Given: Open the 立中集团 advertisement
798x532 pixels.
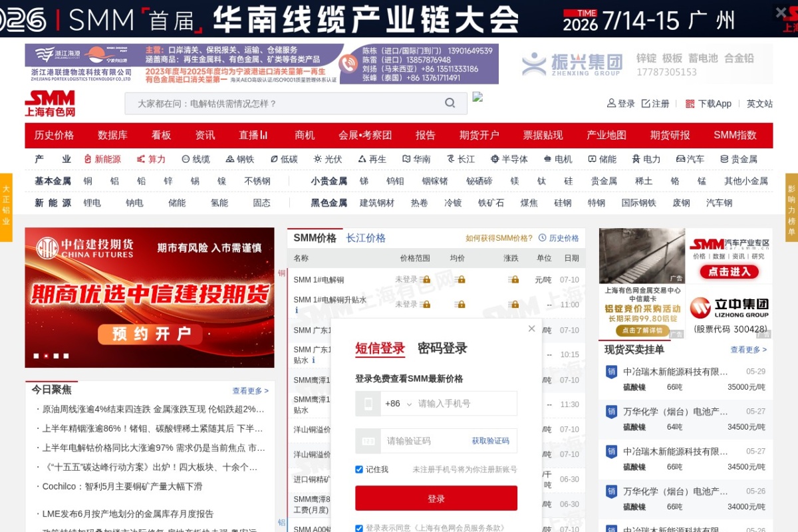Looking at the screenshot, I should [x=729, y=311].
